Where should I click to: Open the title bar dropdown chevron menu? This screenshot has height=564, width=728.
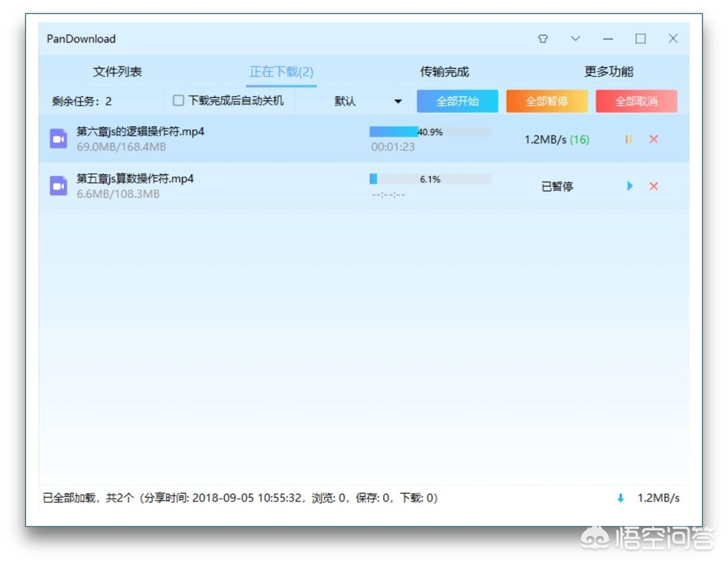575,39
